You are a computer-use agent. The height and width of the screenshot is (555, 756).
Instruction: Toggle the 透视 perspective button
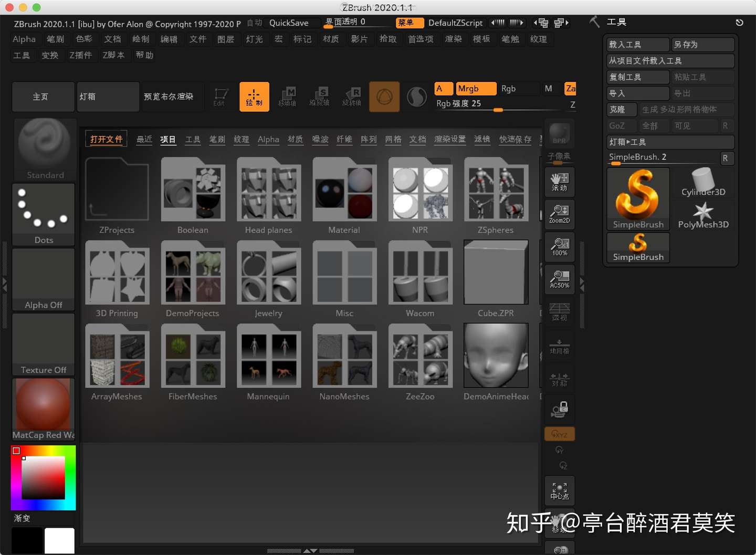pos(560,311)
